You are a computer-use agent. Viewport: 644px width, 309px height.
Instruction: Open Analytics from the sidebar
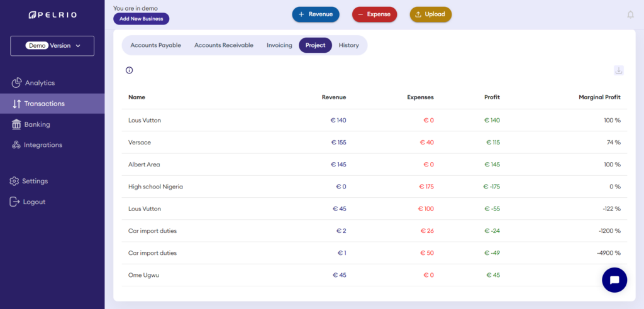39,83
